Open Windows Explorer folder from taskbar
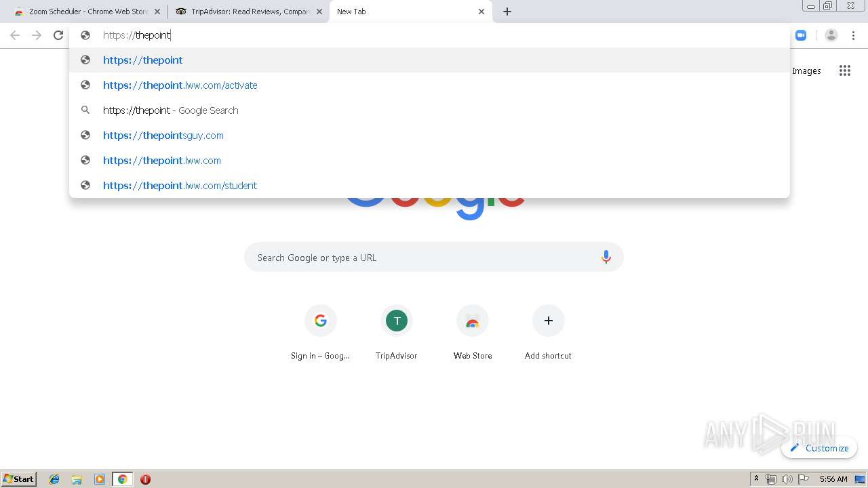 (77, 479)
